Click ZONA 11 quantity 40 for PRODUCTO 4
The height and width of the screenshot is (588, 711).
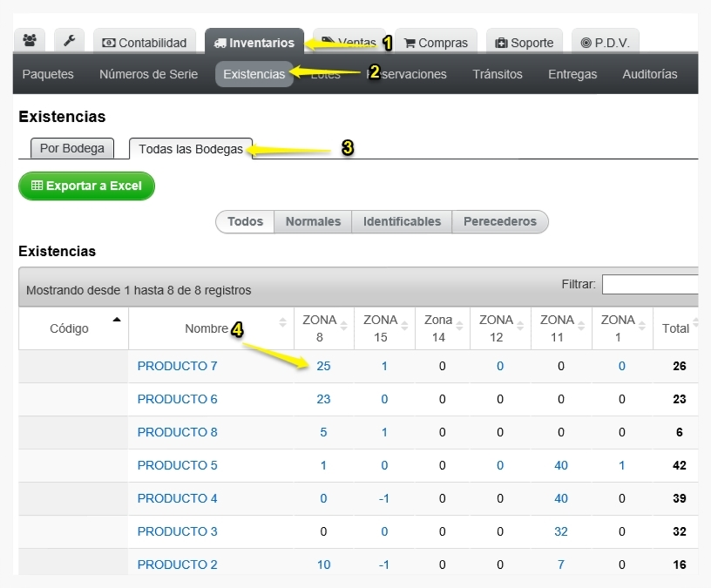coord(561,498)
